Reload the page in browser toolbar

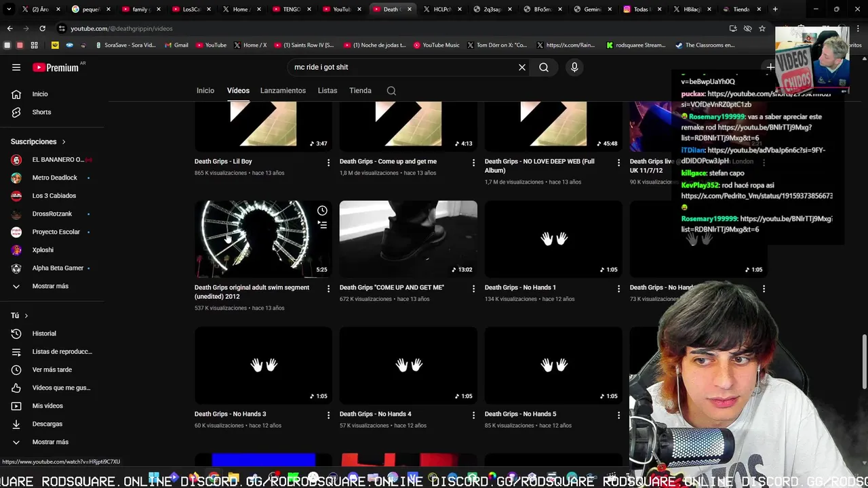point(42,28)
